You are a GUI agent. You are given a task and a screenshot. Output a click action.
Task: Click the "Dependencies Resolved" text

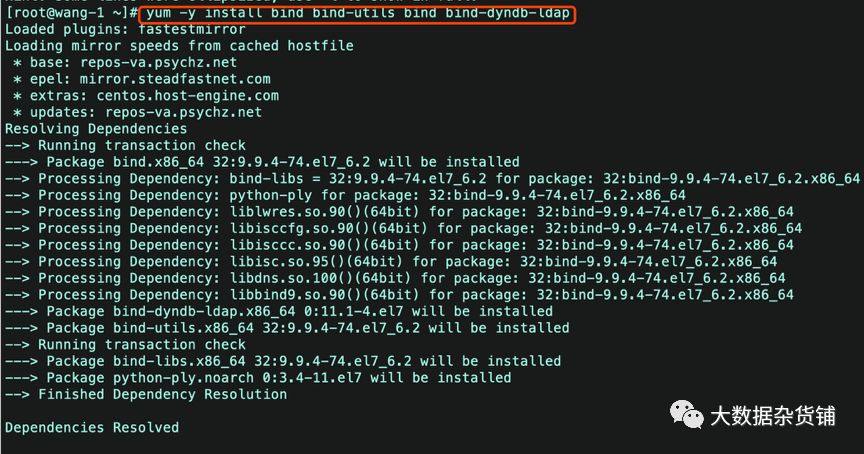[x=92, y=428]
